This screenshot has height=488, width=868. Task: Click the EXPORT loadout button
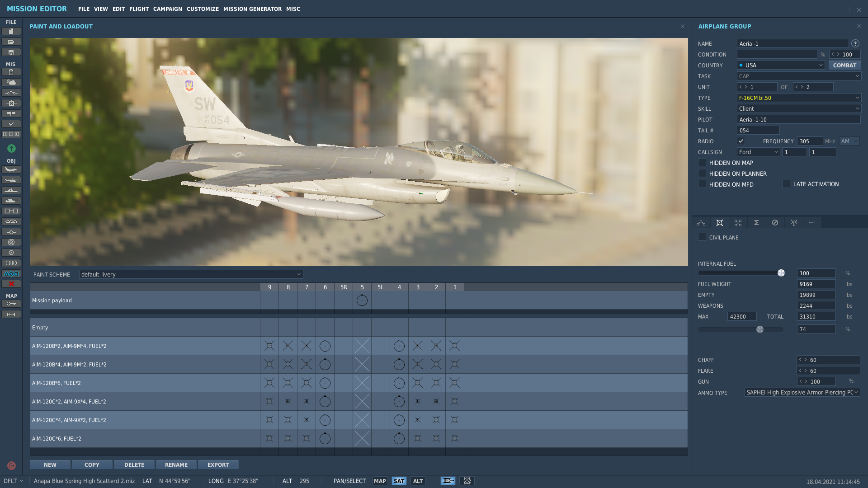pos(218,465)
